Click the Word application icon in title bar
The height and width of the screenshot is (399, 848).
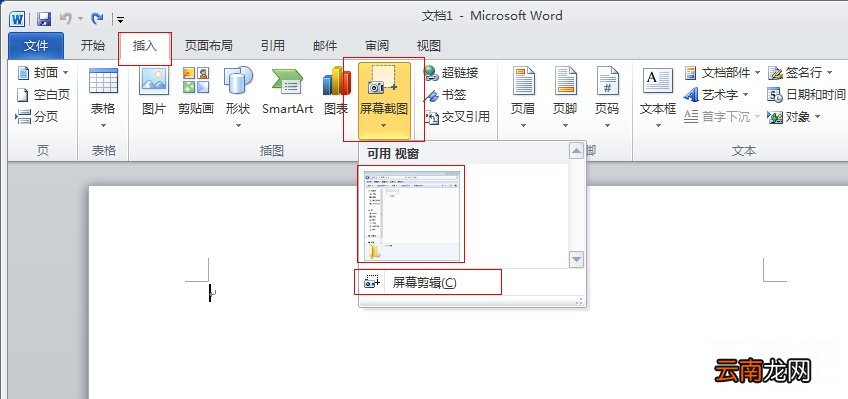point(17,19)
